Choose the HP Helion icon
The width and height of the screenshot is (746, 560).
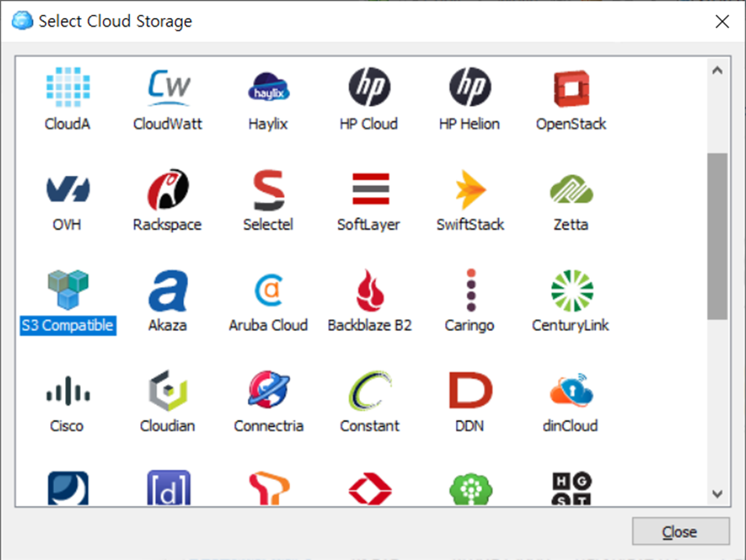pos(470,87)
